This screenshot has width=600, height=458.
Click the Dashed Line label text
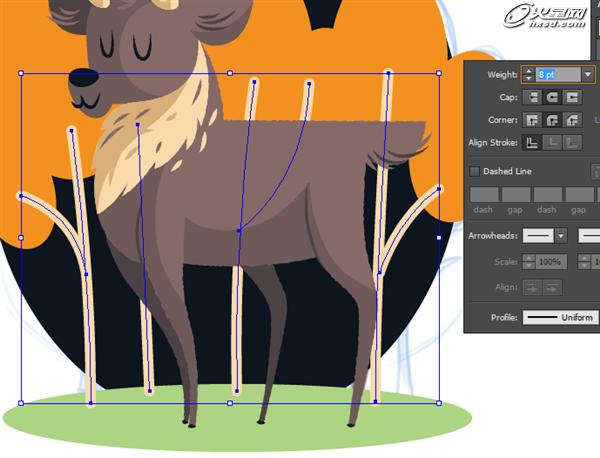(507, 171)
